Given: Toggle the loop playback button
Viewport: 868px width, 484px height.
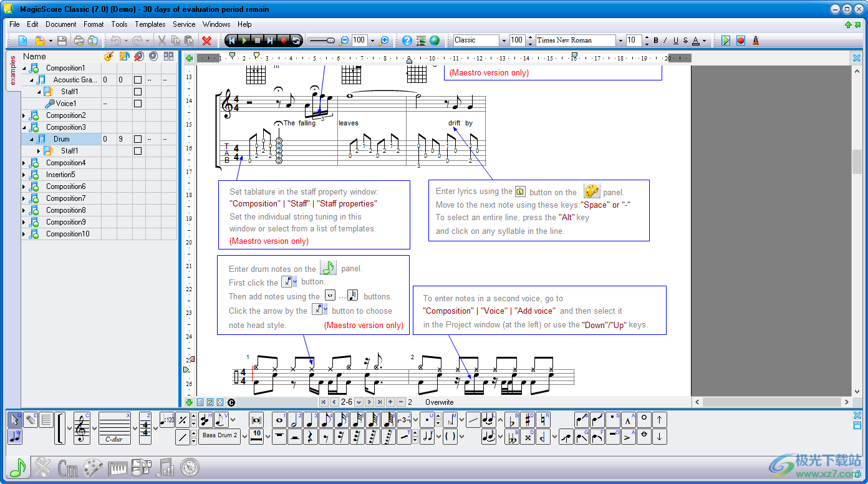Looking at the screenshot, I should click(296, 41).
